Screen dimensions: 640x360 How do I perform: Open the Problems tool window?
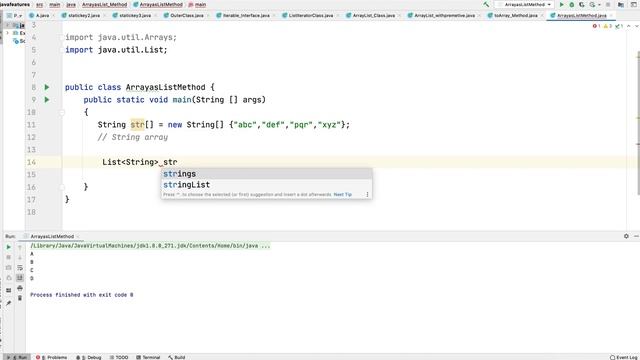[x=51, y=357]
